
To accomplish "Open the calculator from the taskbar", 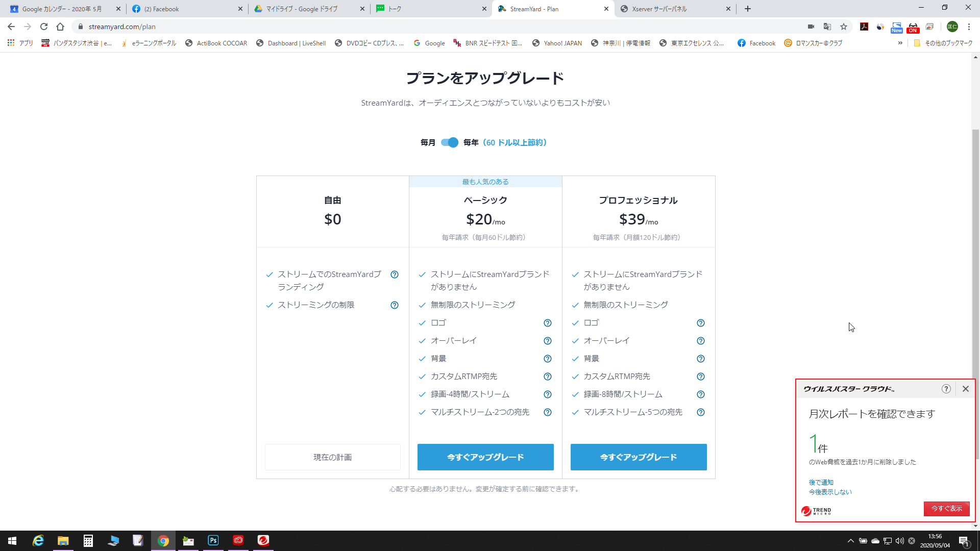I will 88,540.
